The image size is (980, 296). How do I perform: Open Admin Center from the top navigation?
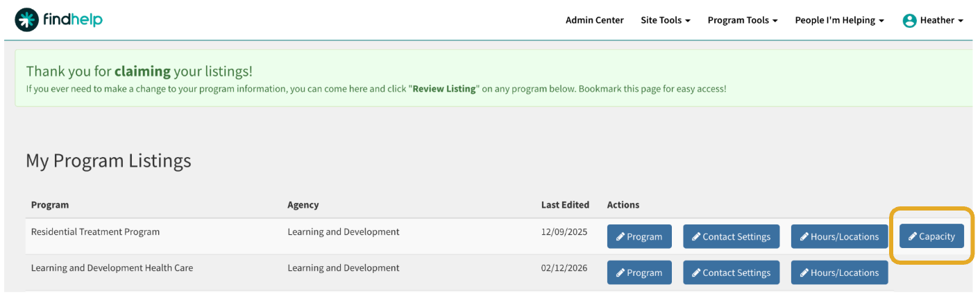[x=594, y=20]
